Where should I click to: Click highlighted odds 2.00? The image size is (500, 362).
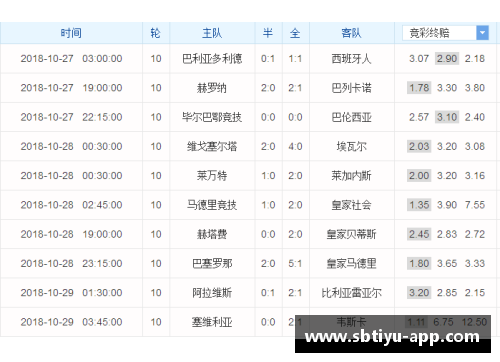click(419, 176)
